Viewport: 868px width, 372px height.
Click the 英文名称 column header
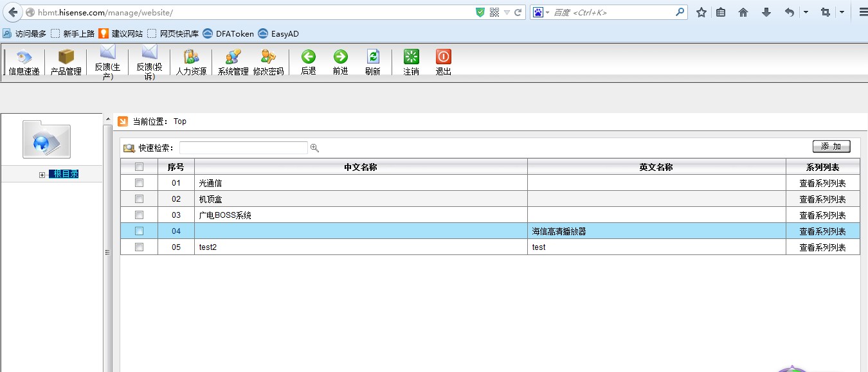pos(656,167)
